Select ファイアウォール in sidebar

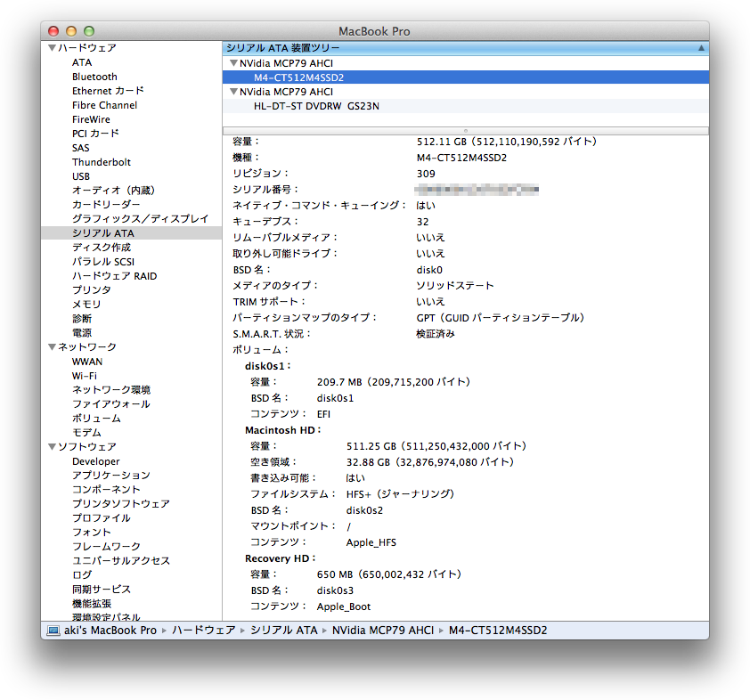coord(111,404)
